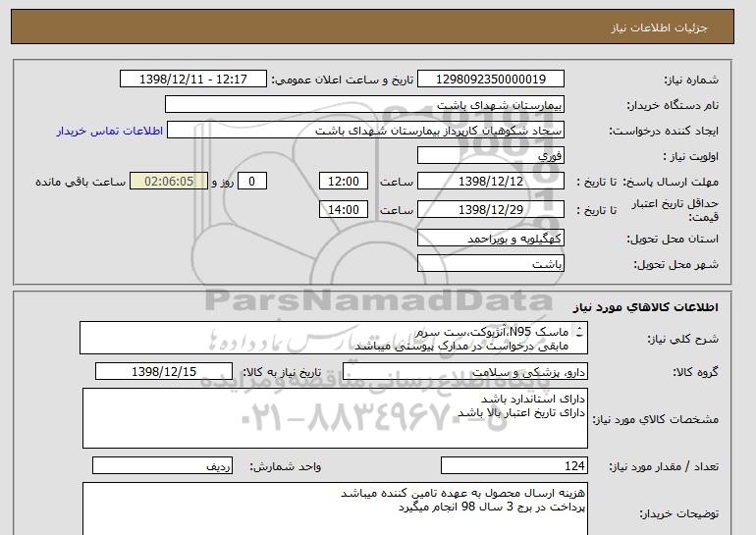
Task: Click the شماره نیاز field 1298092350000019
Action: click(490, 80)
